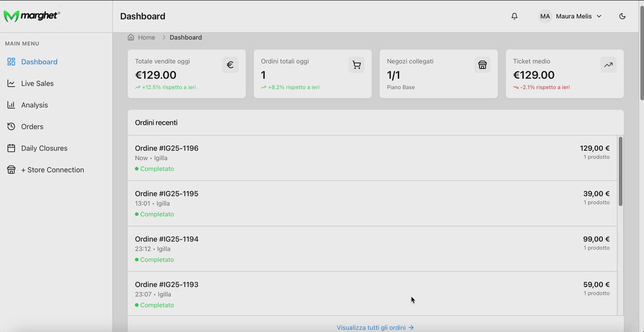644x332 pixels.
Task: Click the Home icon in breadcrumb
Action: click(131, 37)
